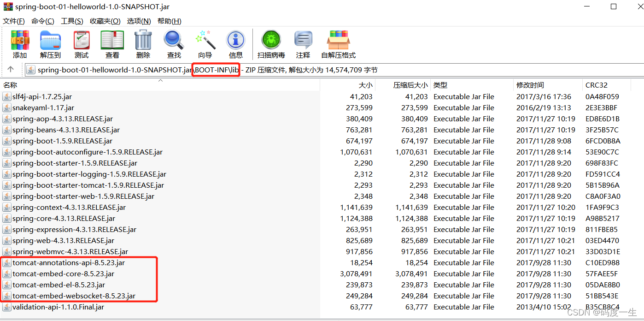Screen dimensions: 644x321
Task: Select spring-expression-4.3.13.RELEASE.jar
Action: point(74,230)
